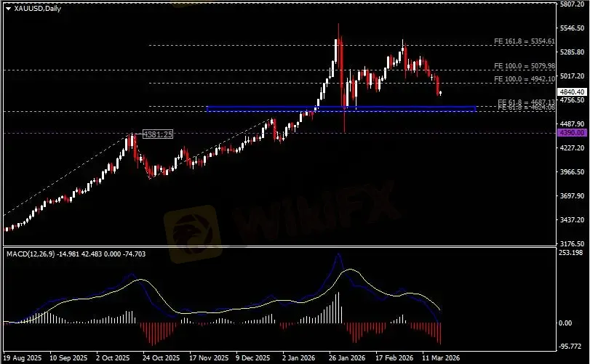The image size is (590, 364).
Task: Select the FE 61.8 = 4687.13 label
Action: [x=526, y=102]
